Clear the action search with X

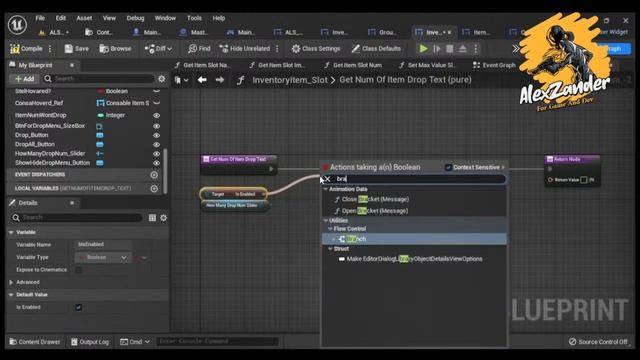point(327,179)
